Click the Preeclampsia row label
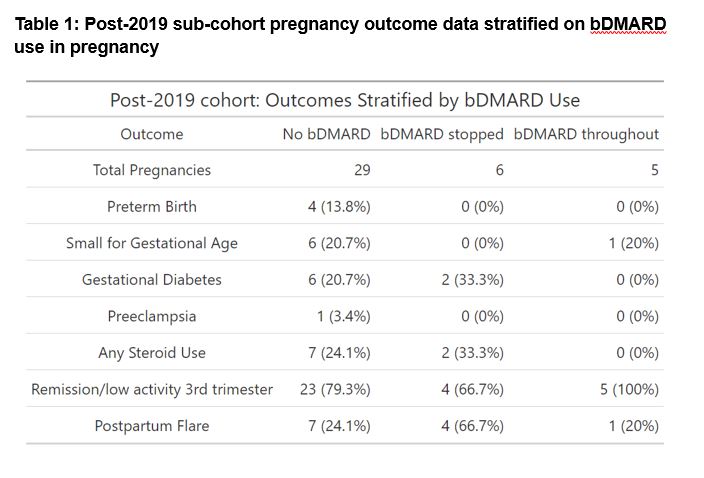The height and width of the screenshot is (478, 704). [x=152, y=316]
